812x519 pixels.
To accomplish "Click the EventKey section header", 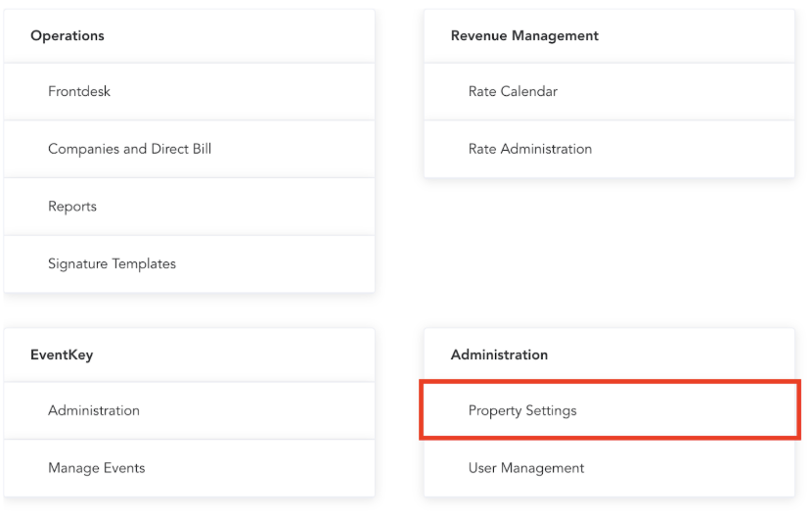I will click(x=62, y=354).
